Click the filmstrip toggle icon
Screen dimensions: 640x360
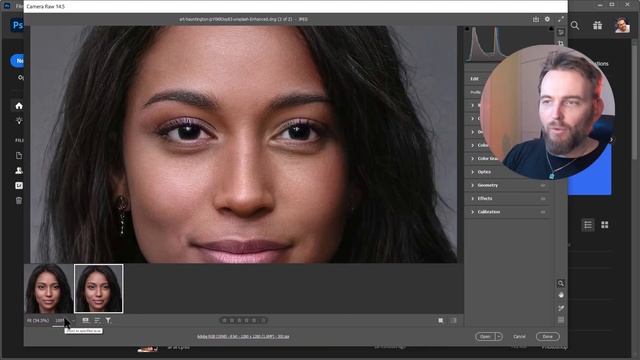click(x=85, y=320)
